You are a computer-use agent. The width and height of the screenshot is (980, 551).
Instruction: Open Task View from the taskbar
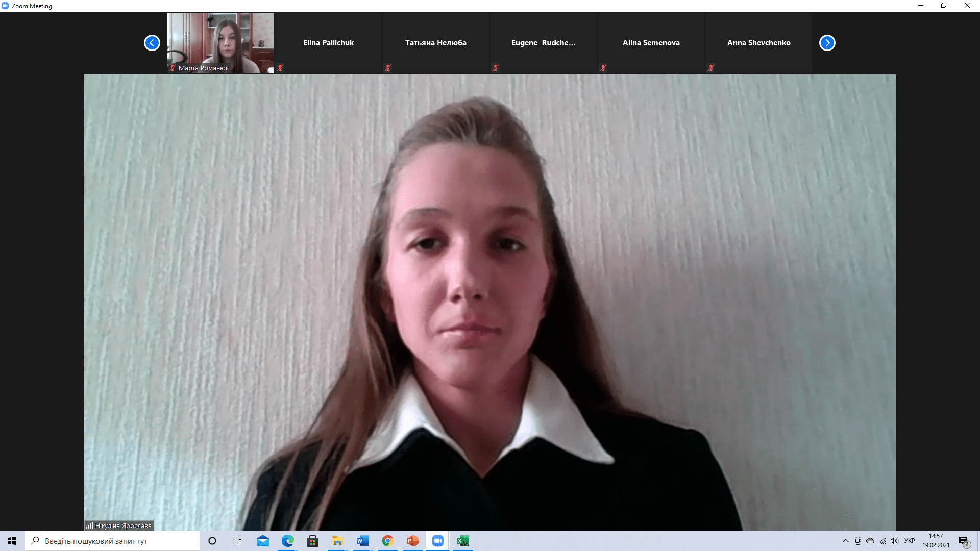237,541
